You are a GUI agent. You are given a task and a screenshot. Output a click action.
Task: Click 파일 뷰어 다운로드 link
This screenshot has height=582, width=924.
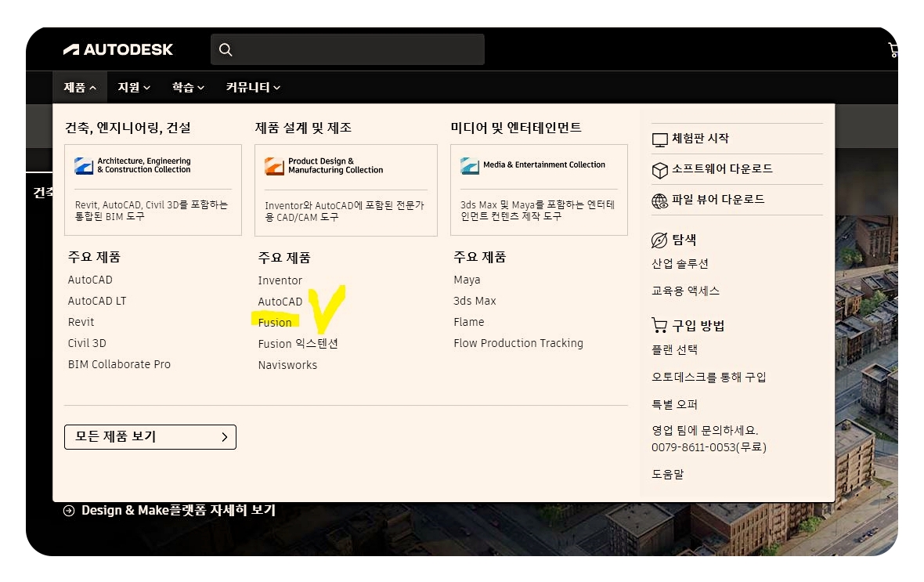[x=718, y=200]
